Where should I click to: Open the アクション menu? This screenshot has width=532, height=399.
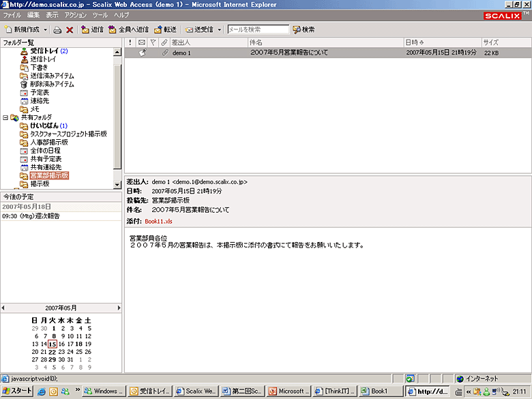(x=75, y=14)
